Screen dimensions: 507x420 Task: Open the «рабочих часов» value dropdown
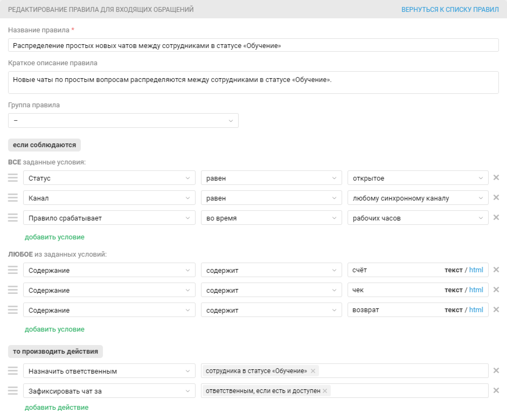coord(418,218)
